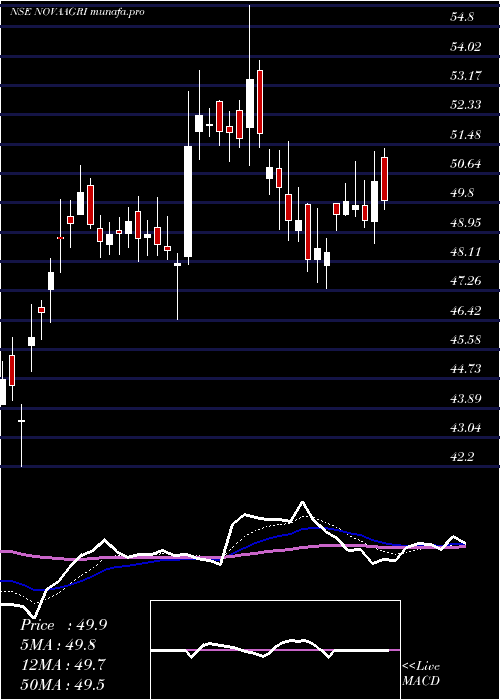This screenshot has width=500, height=700.
Task: Click the 44.73 price axis label
Action: [x=467, y=369]
